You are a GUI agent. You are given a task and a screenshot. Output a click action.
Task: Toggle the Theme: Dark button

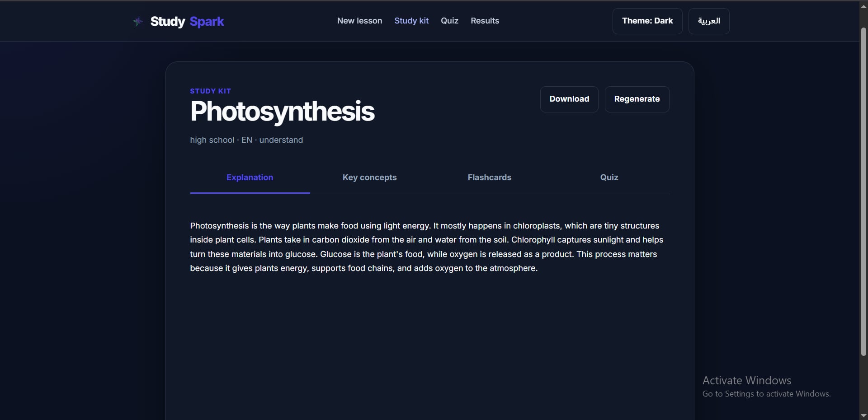pos(647,21)
